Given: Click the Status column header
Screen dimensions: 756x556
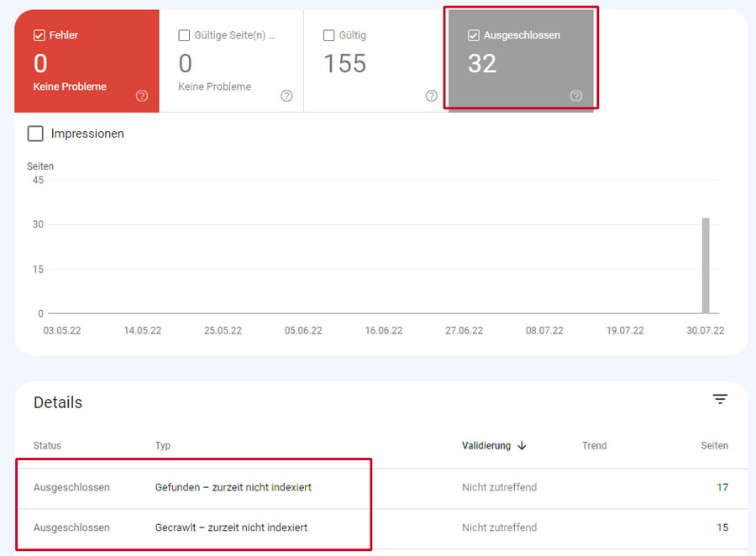Looking at the screenshot, I should click(47, 446).
